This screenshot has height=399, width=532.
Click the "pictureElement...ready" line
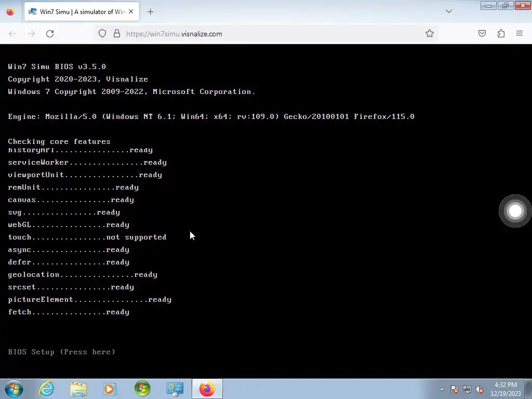[89, 299]
